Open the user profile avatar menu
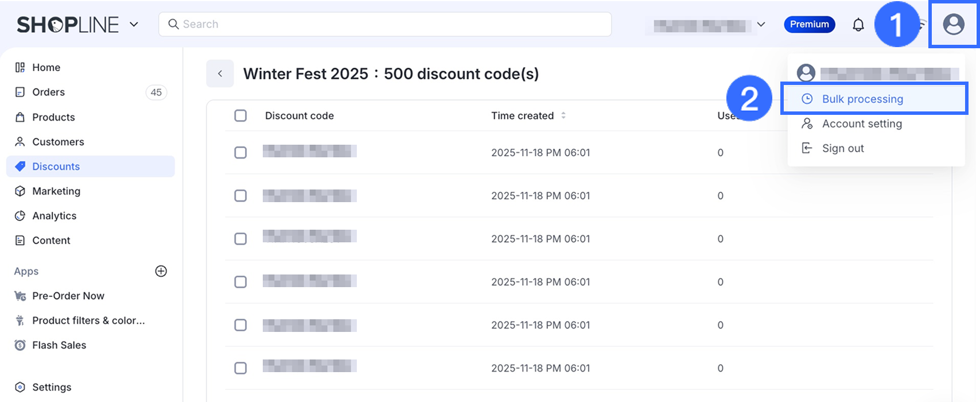 pyautogui.click(x=954, y=25)
